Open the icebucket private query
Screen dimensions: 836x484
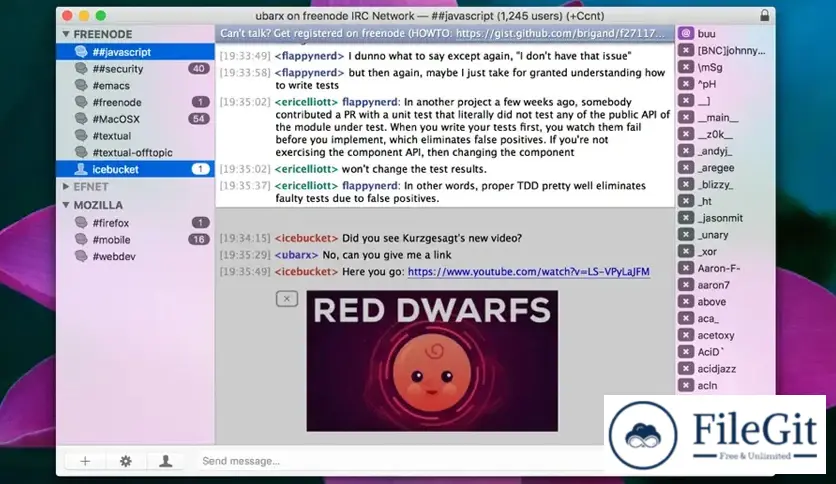tap(135, 169)
